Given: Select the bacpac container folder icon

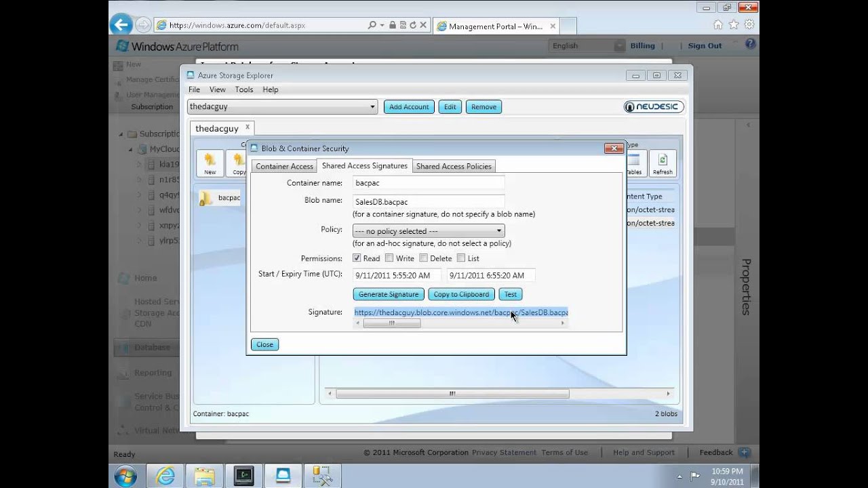Looking at the screenshot, I should (x=205, y=198).
